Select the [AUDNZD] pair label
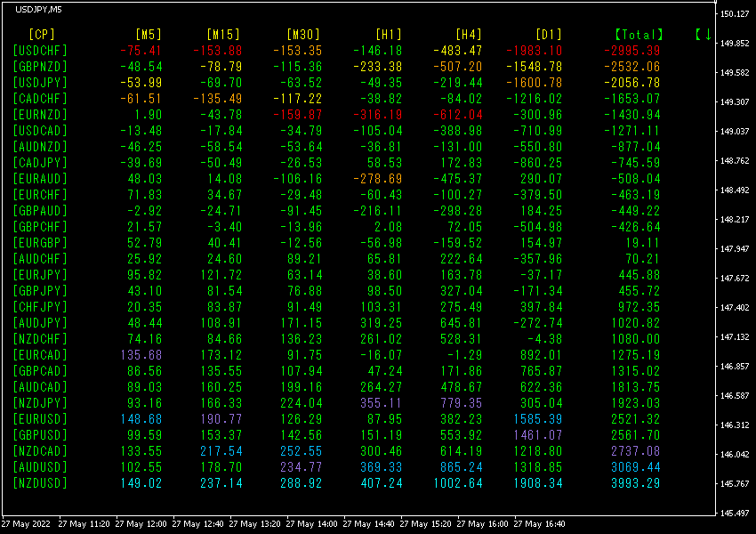Screen dimensions: 756x534 (40, 147)
